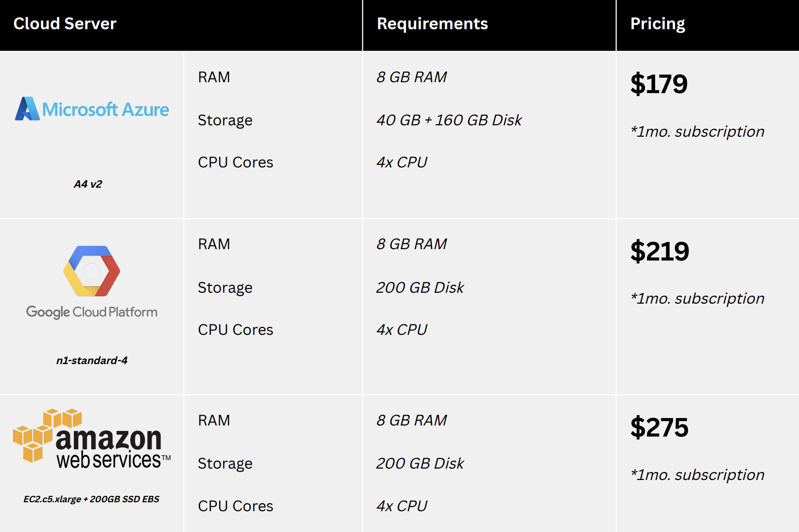Click the $275 Amazon price
This screenshot has height=532, width=799.
tap(659, 427)
